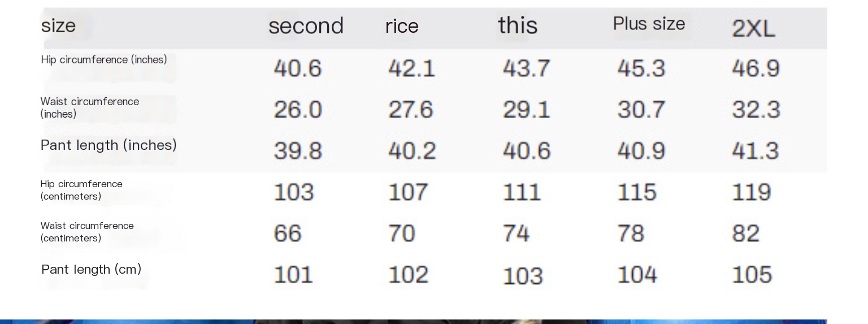Click the '2XL' column header
Viewport: 868px width, 324px height.
(x=753, y=28)
